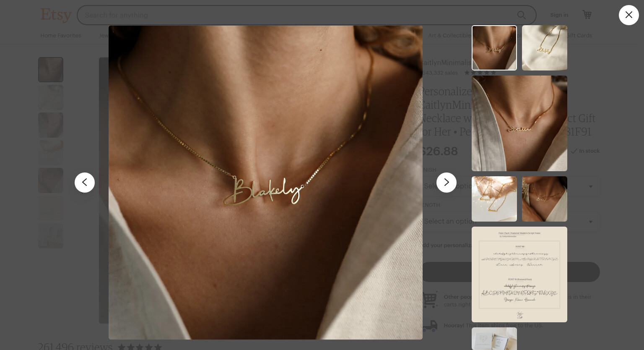The width and height of the screenshot is (644, 350).
Task: Open Home Favorites category
Action: click(x=61, y=36)
